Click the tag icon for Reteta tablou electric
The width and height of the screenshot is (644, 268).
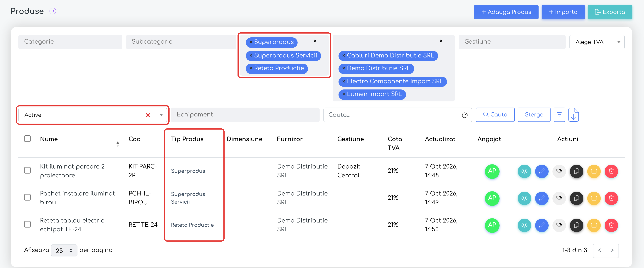pyautogui.click(x=559, y=225)
